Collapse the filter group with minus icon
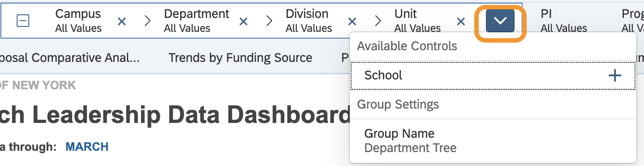644x166 pixels. (x=23, y=21)
